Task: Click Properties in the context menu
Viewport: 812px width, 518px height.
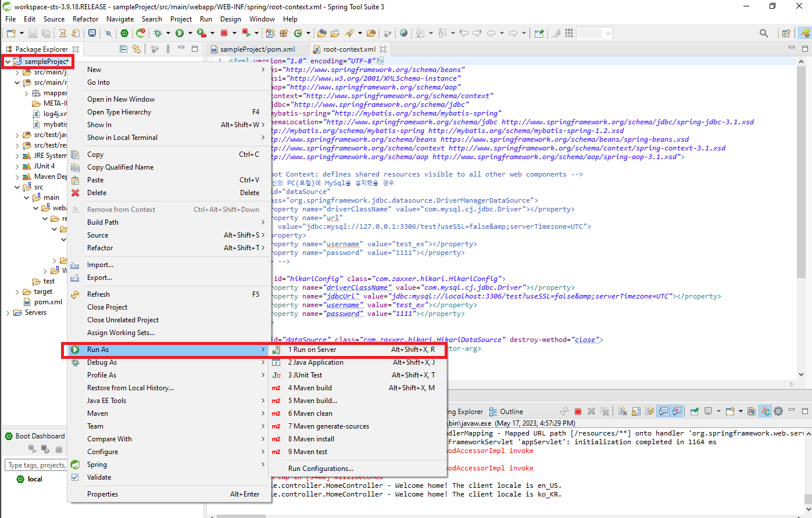Action: [x=169, y=494]
